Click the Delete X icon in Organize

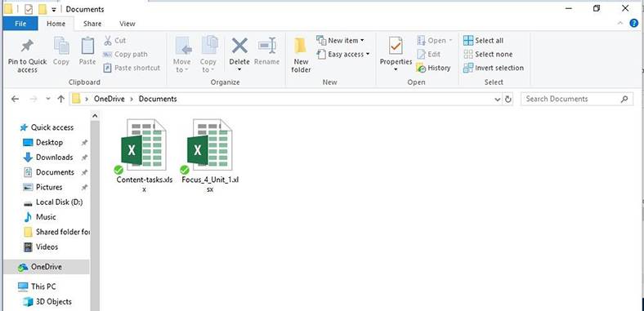coord(239,46)
